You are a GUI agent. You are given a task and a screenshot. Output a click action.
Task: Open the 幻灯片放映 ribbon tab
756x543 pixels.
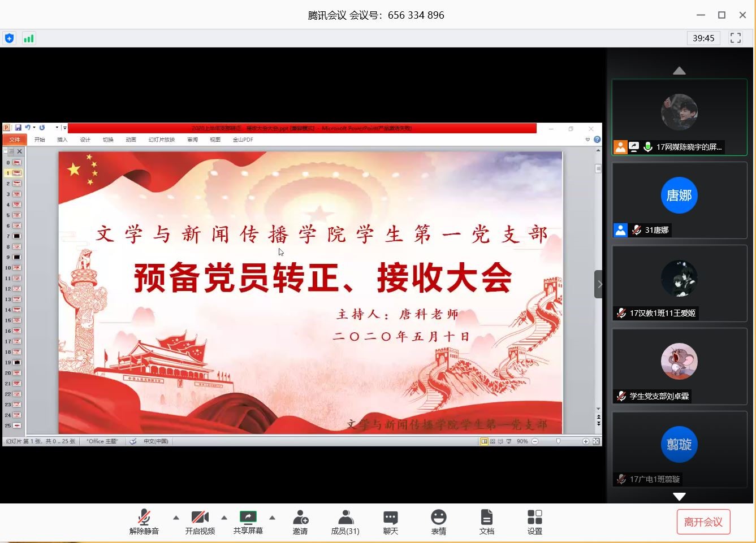pyautogui.click(x=162, y=140)
